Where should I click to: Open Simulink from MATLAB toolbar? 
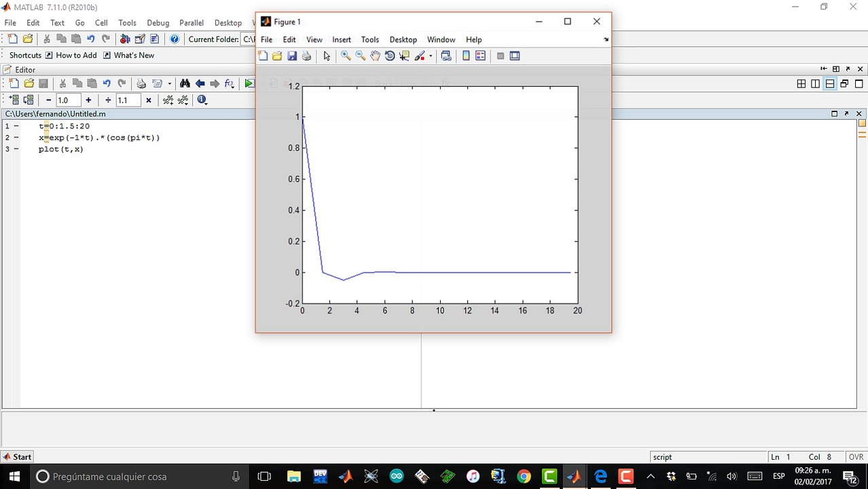tap(125, 39)
